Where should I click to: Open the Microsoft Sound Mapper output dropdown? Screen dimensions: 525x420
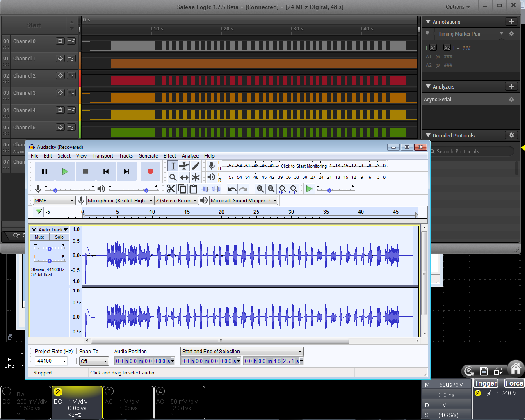click(244, 201)
